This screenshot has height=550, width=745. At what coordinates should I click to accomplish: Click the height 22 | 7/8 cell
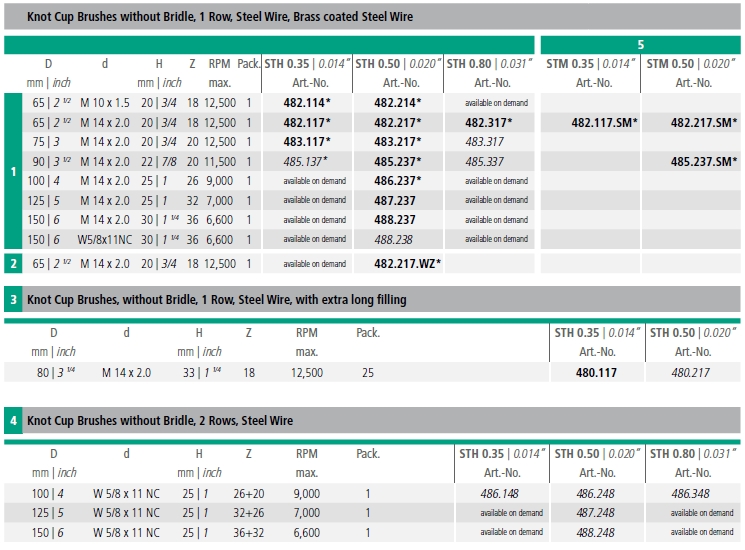point(159,161)
